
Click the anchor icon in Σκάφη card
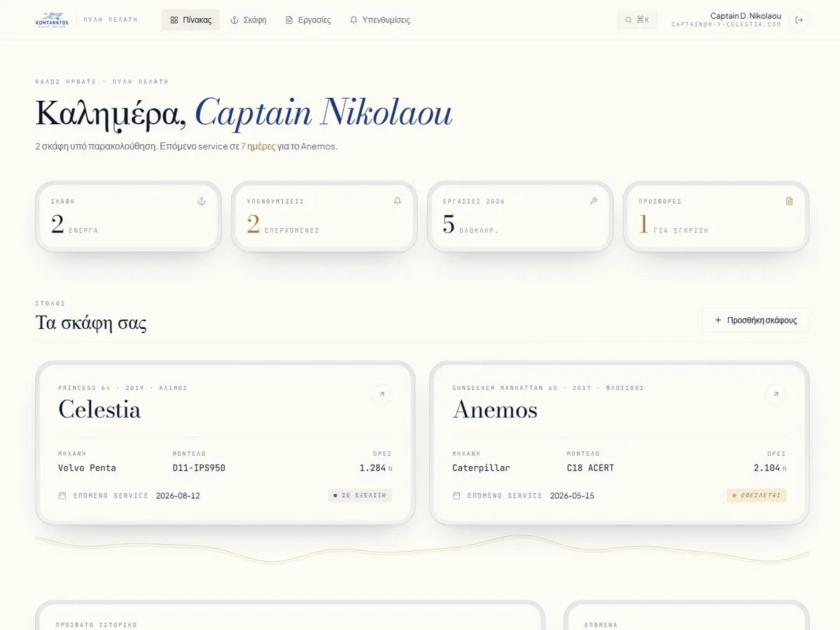(202, 201)
